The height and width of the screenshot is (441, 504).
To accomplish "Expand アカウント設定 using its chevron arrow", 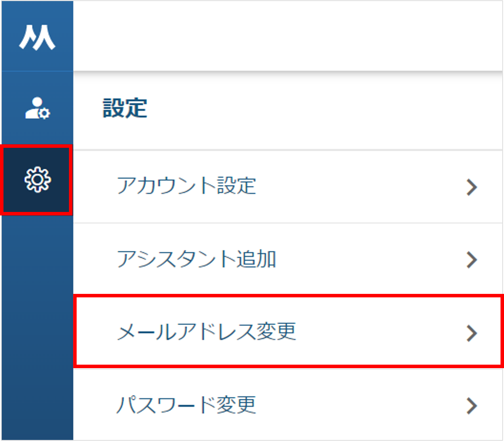I will 472,187.
